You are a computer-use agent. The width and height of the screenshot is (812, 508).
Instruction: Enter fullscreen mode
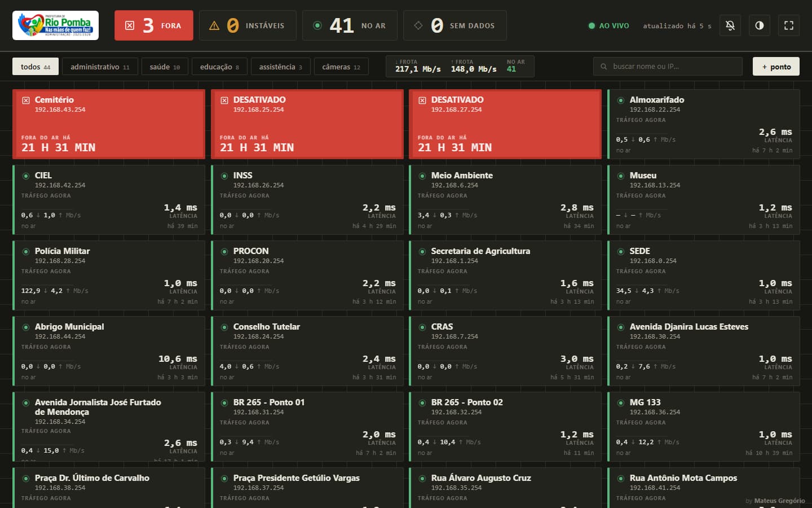point(789,25)
